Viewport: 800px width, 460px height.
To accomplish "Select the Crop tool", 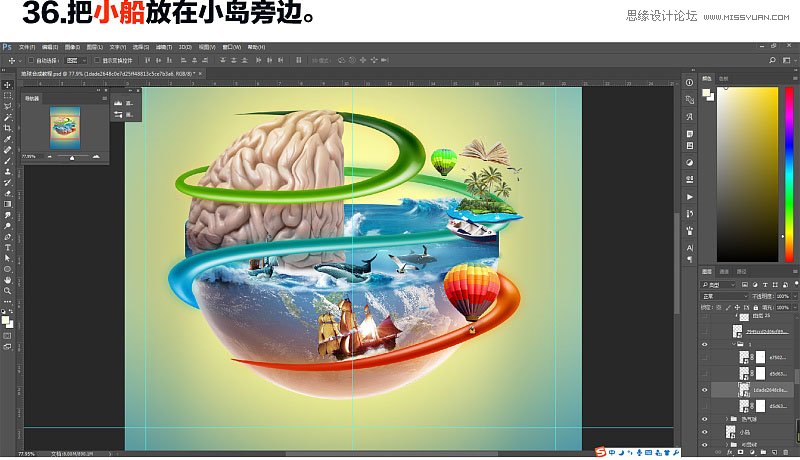I will pyautogui.click(x=7, y=128).
